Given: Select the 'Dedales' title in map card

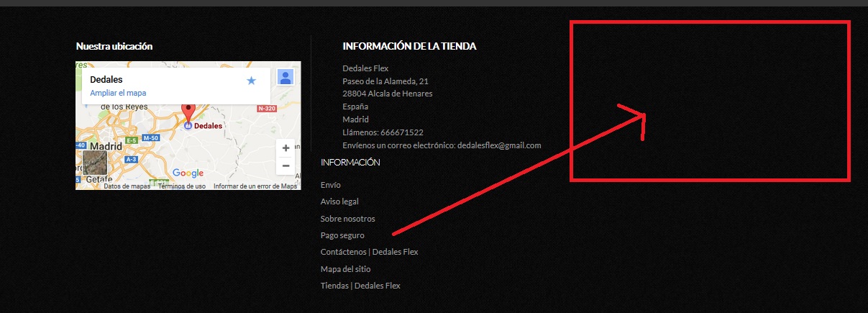Looking at the screenshot, I should tap(106, 79).
